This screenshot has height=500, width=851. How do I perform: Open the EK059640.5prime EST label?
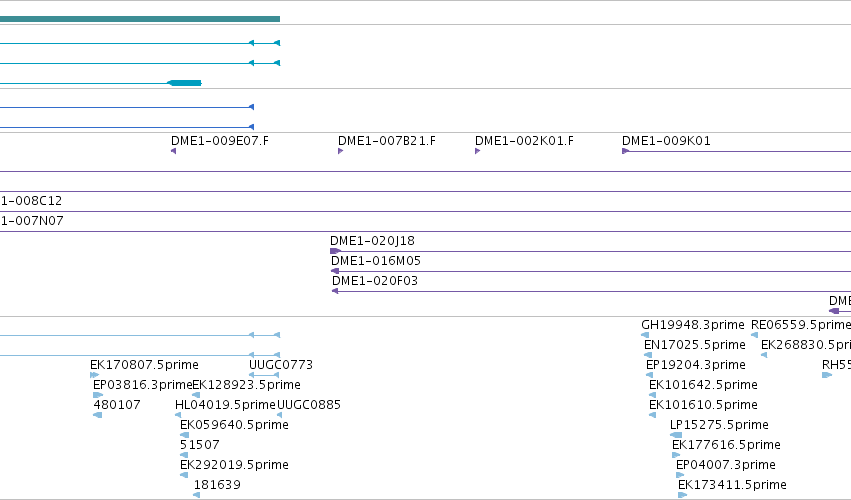click(234, 425)
